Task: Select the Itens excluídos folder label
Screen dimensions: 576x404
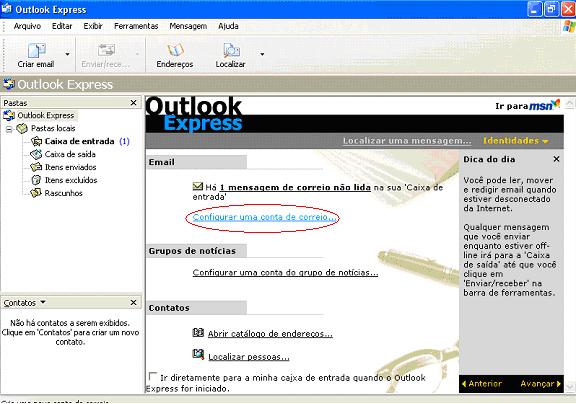Action: 71,180
